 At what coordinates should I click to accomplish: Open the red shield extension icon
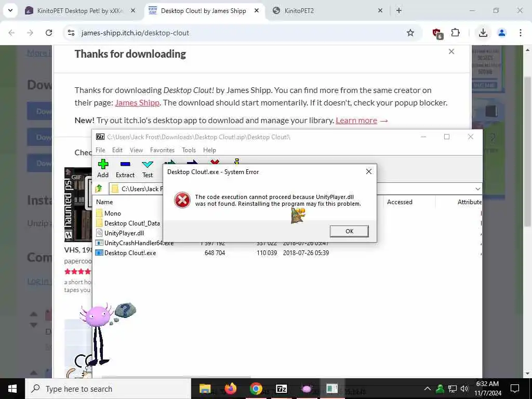tap(437, 33)
